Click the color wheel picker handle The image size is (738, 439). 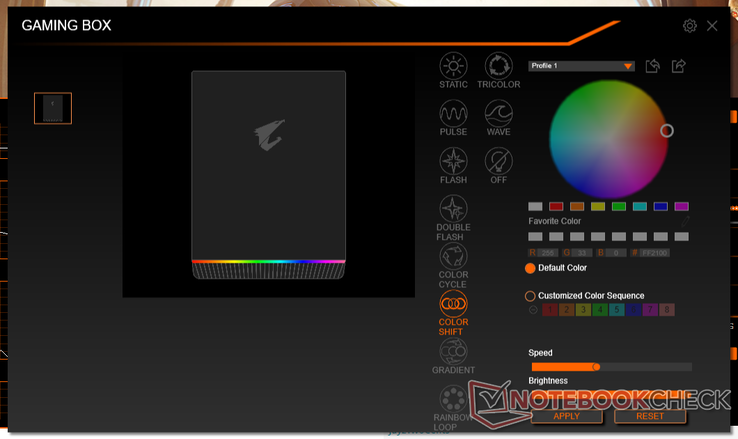click(666, 130)
